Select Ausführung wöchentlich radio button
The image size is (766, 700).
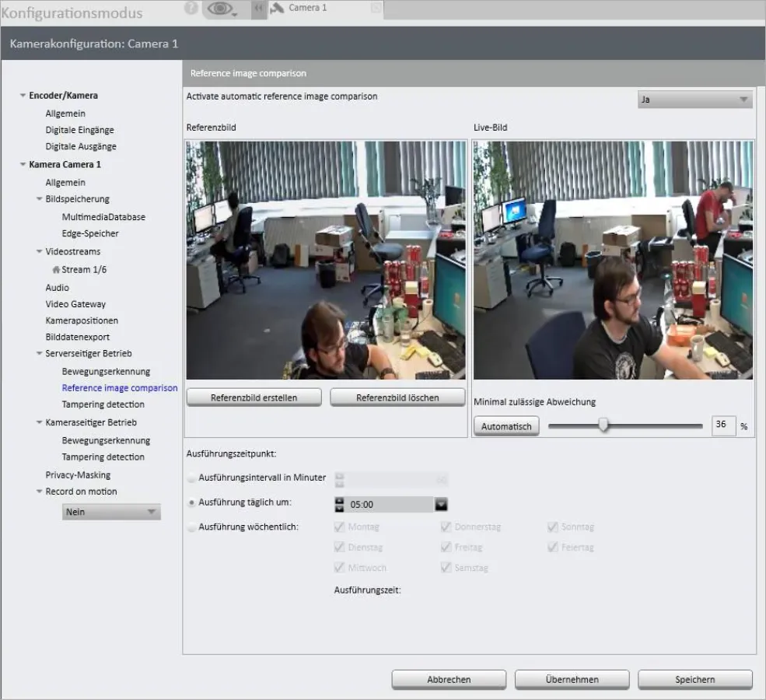click(x=191, y=527)
